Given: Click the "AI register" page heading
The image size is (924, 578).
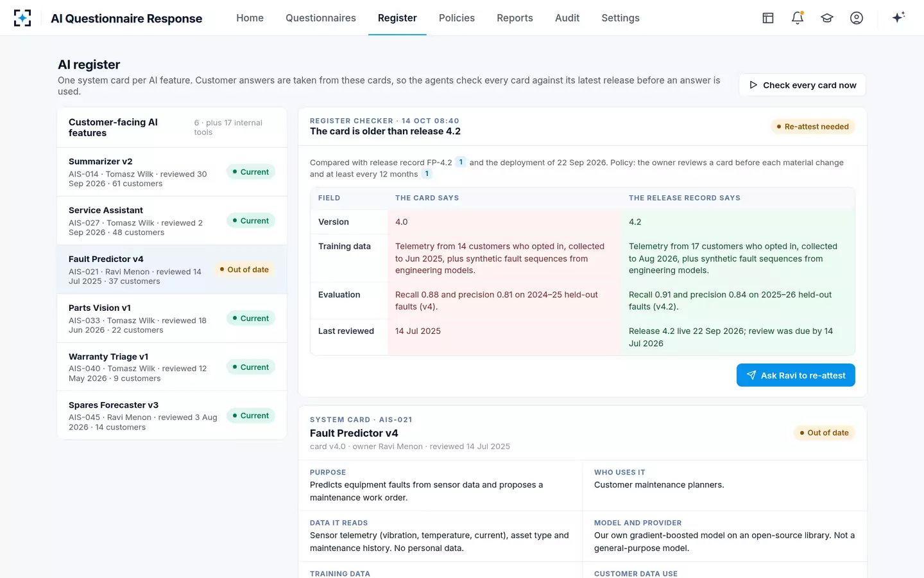Looking at the screenshot, I should pyautogui.click(x=89, y=64).
